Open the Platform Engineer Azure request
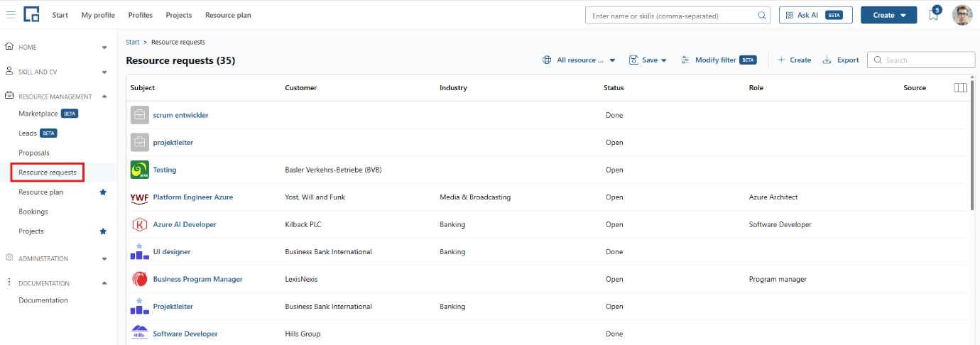The image size is (980, 345). 193,197
